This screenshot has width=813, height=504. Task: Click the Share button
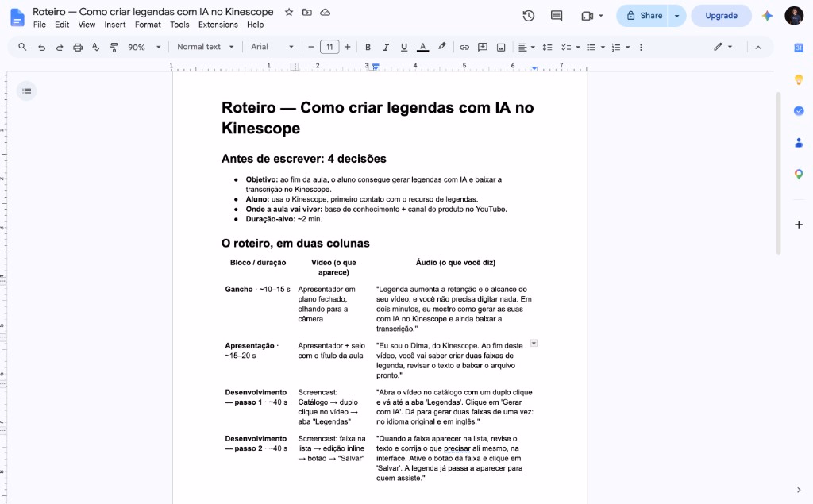643,16
